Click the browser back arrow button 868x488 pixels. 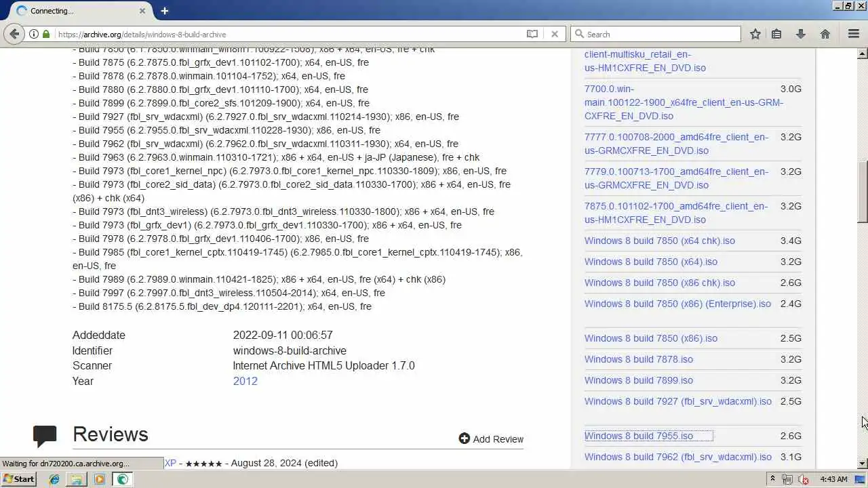(14, 34)
